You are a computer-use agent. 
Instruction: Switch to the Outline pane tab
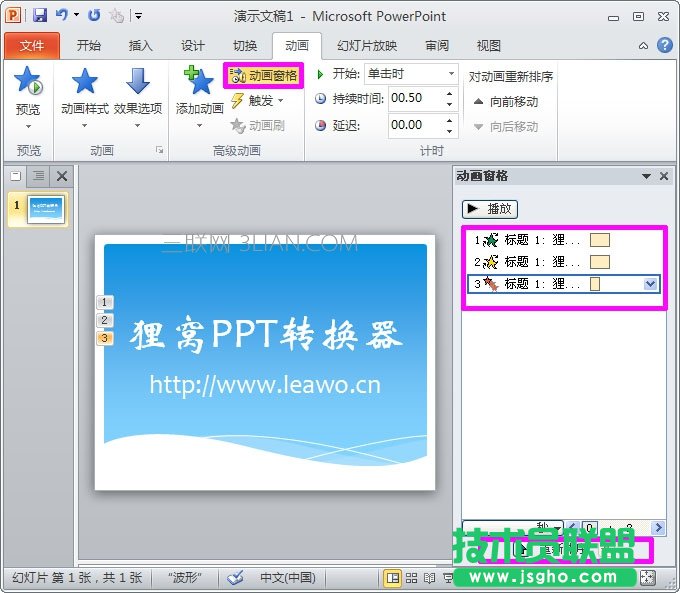(39, 176)
